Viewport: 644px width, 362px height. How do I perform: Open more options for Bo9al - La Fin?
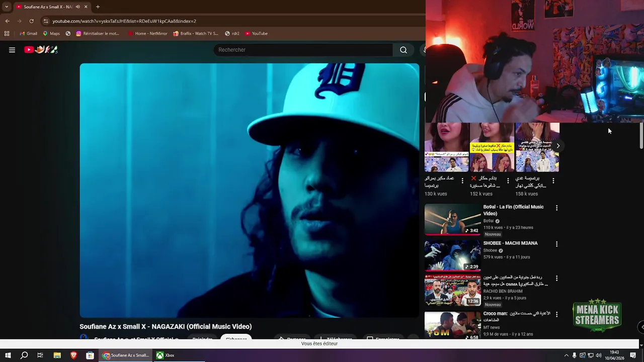[556, 208]
